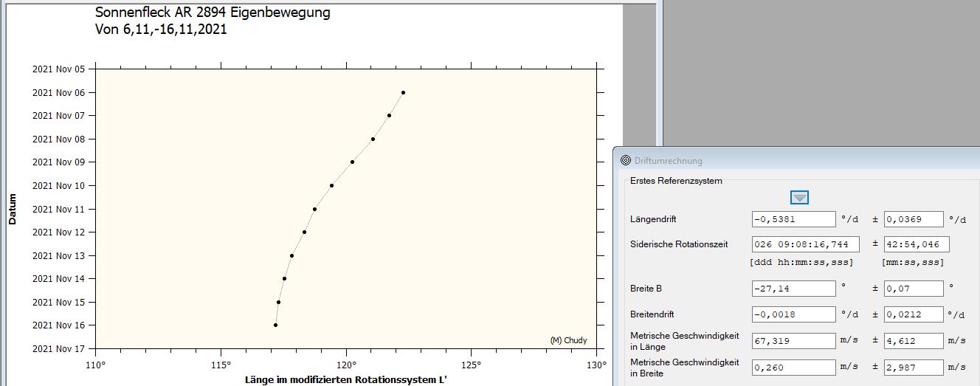Select the Breite B uncertainty field 0,07
This screenshot has width=980, height=386.
coord(914,289)
